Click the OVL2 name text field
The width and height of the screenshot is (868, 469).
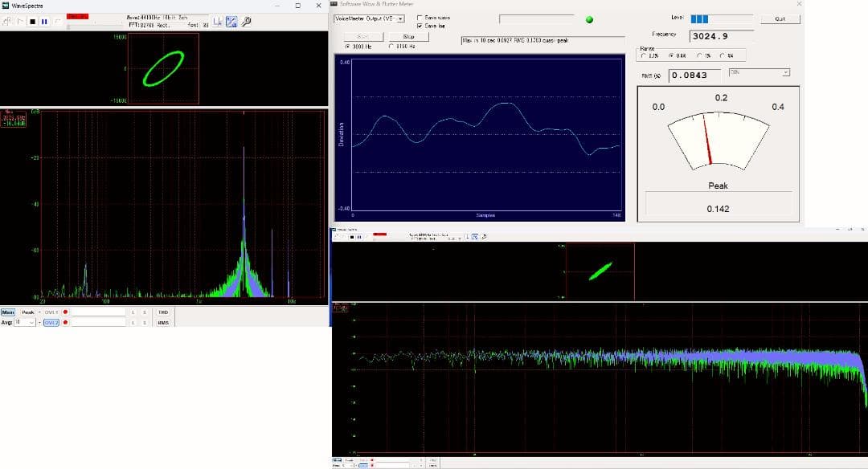pos(99,323)
